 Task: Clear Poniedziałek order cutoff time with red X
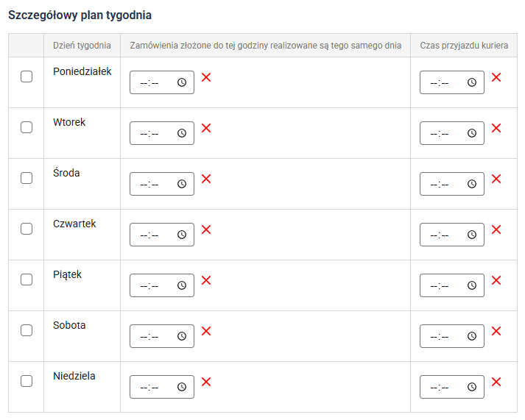coord(206,77)
